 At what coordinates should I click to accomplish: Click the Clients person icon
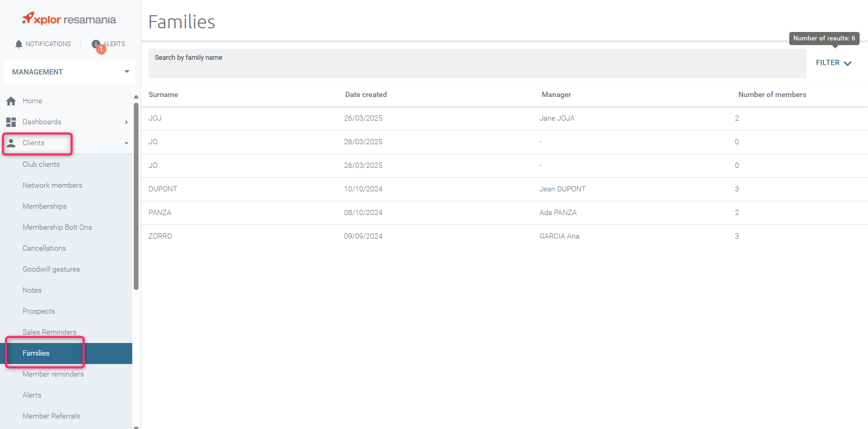(11, 143)
